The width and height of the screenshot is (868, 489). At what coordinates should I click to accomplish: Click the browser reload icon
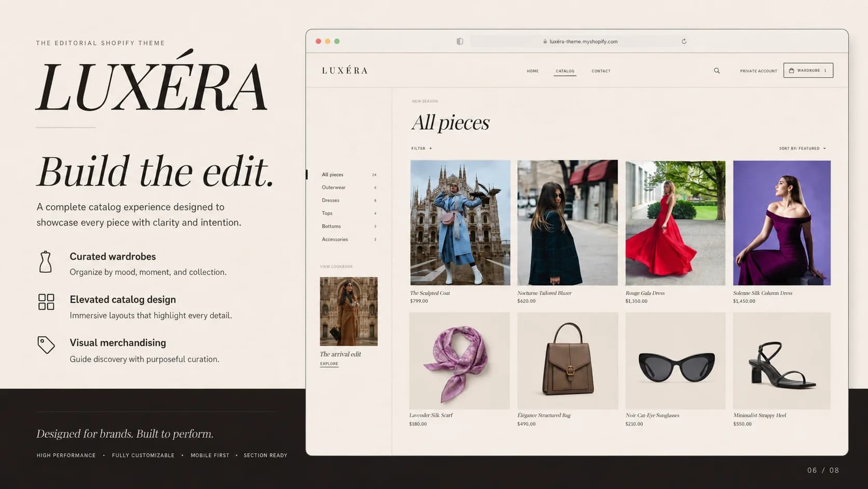coord(684,42)
